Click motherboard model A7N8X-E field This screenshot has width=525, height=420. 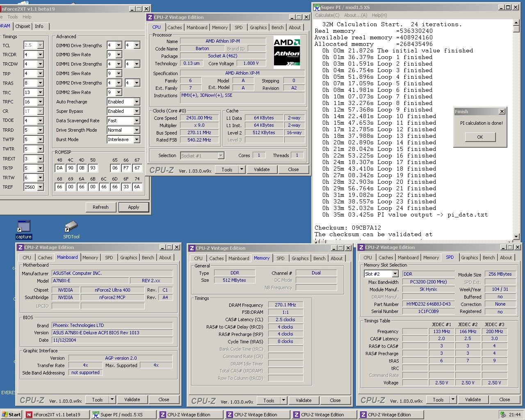(x=90, y=281)
